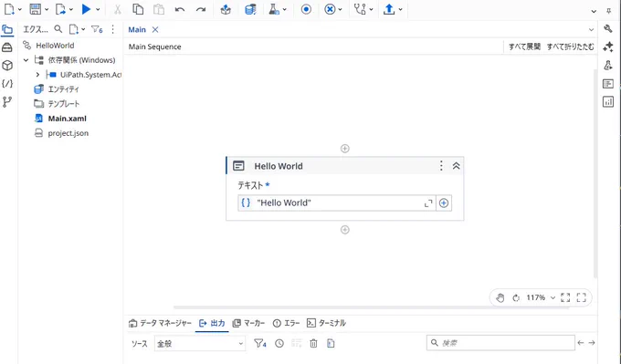Add activity with plus above Hello World
Viewport: 621px width, 364px height.
[x=345, y=149]
